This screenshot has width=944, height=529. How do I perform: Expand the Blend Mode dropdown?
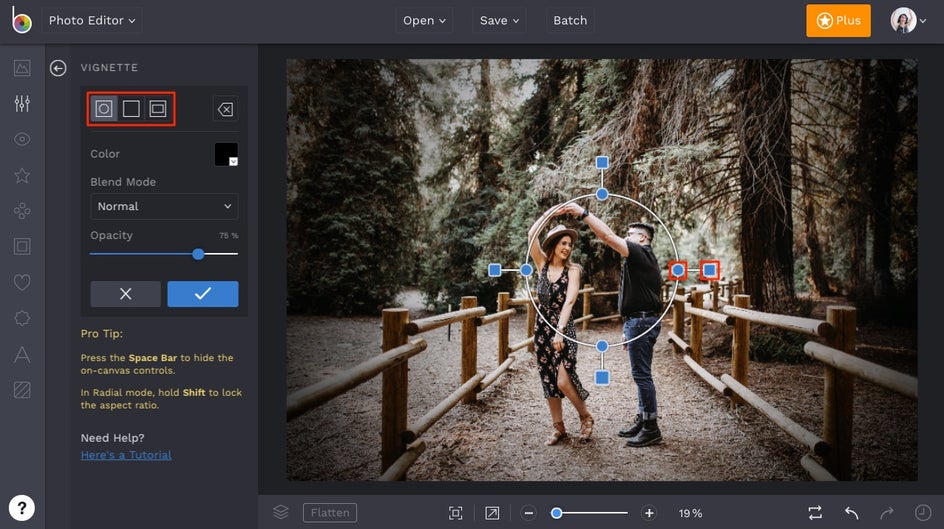point(164,206)
